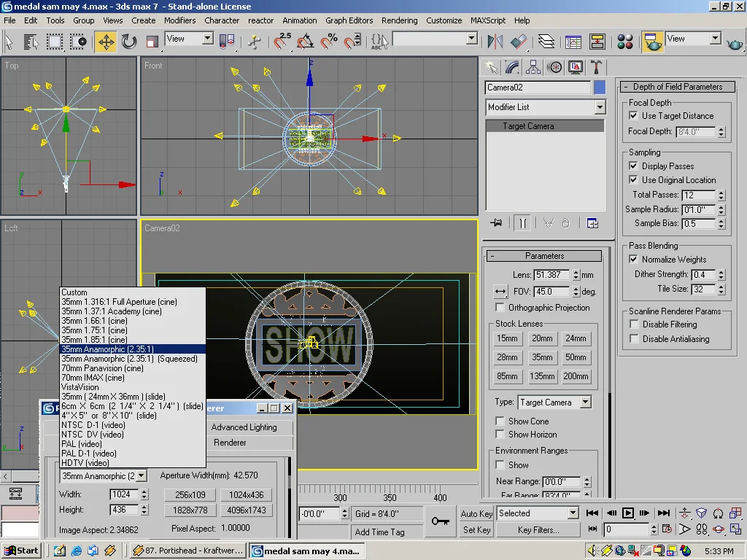
Task: Open the MAXScript menu
Action: [488, 20]
